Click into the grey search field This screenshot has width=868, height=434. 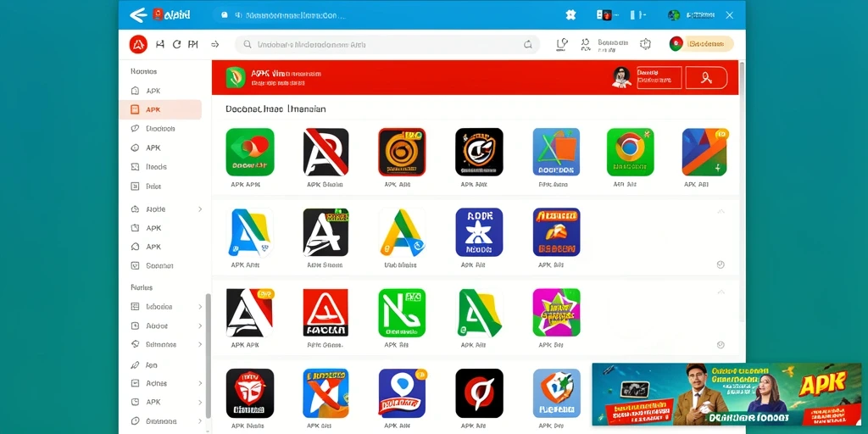(387, 45)
